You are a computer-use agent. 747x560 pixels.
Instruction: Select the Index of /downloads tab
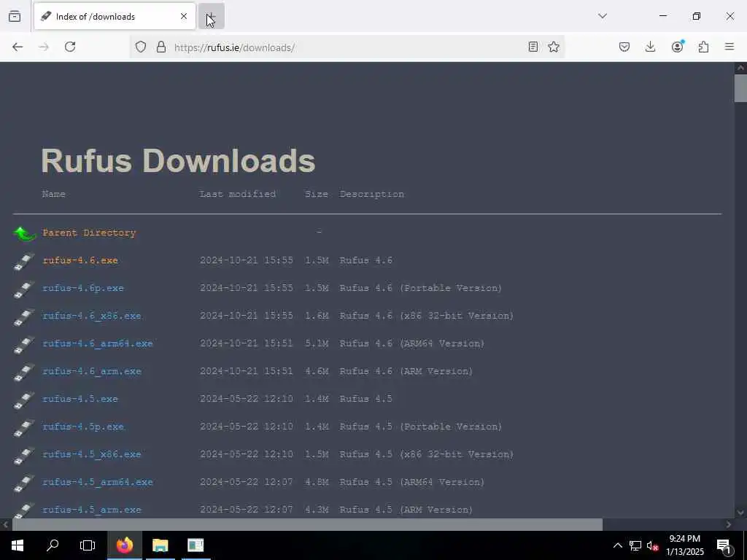point(115,16)
